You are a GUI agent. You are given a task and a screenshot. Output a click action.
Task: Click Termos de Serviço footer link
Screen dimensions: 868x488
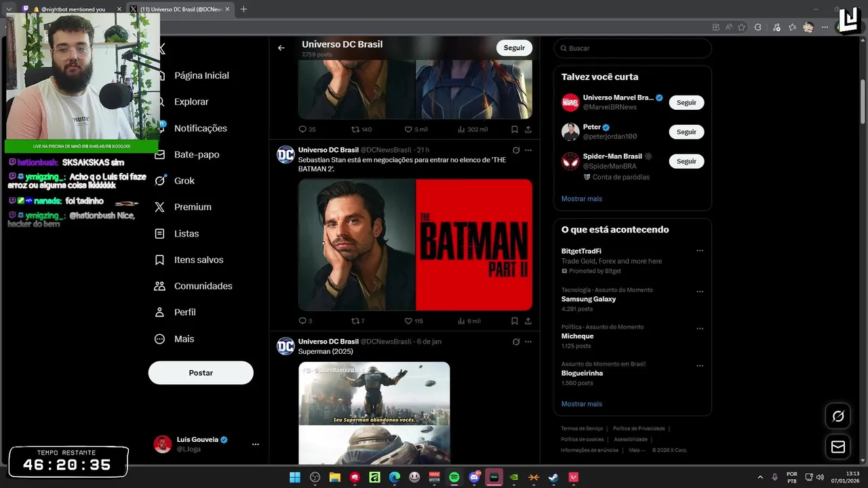(582, 428)
